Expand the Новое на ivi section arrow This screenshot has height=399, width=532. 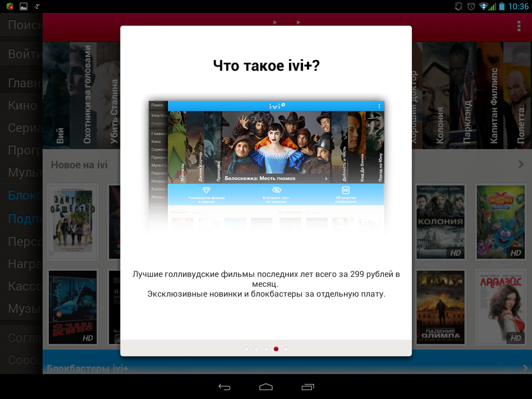[x=521, y=165]
